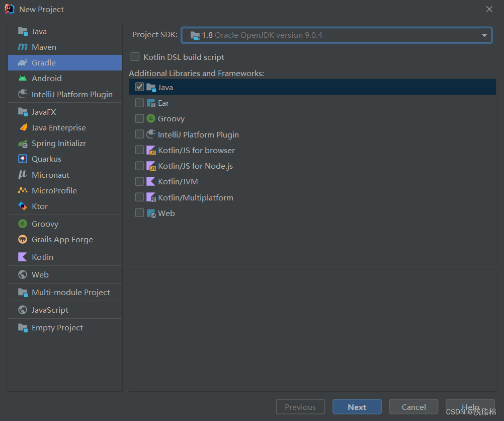
Task: Click the Gradle elephant icon in sidebar
Action: pyautogui.click(x=22, y=62)
